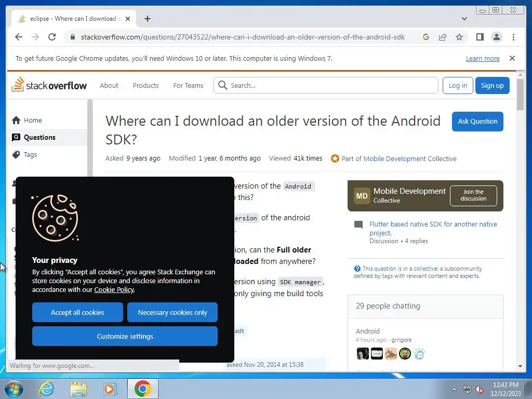The image size is (532, 399).
Task: Click the Sign up button
Action: click(x=492, y=86)
